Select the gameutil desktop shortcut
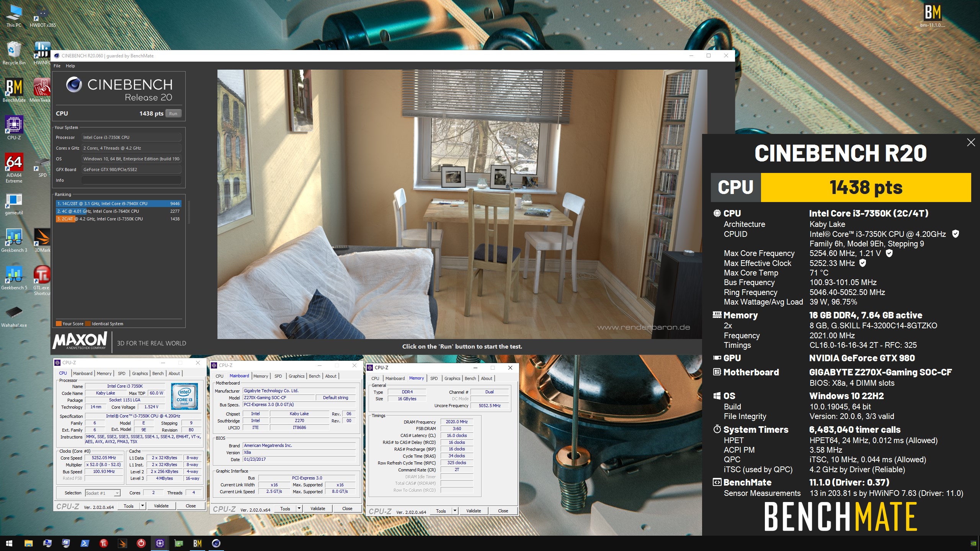The height and width of the screenshot is (551, 980). pos(14,204)
